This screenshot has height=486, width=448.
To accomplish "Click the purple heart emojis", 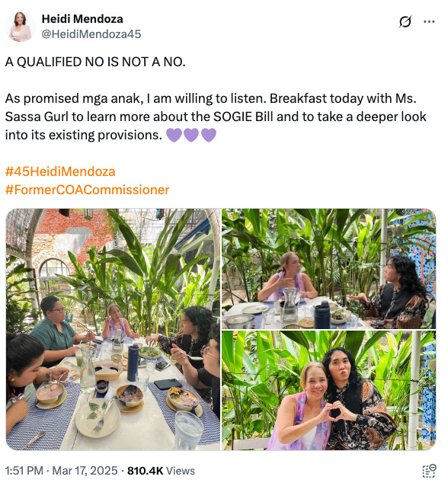I will tap(191, 135).
